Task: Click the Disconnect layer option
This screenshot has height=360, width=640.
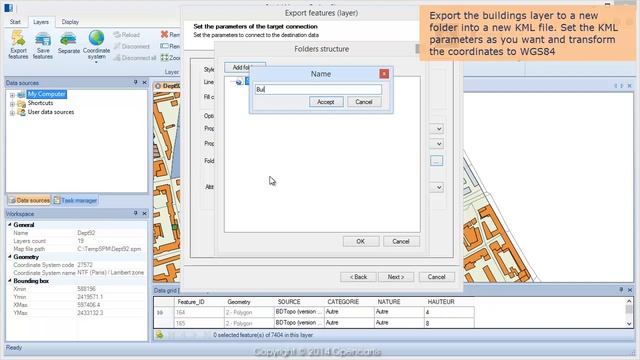Action: 131,46
